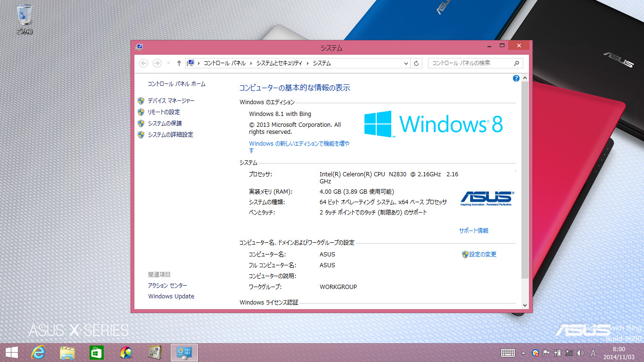Click the colorful round app icon on taskbar

pyautogui.click(x=126, y=353)
